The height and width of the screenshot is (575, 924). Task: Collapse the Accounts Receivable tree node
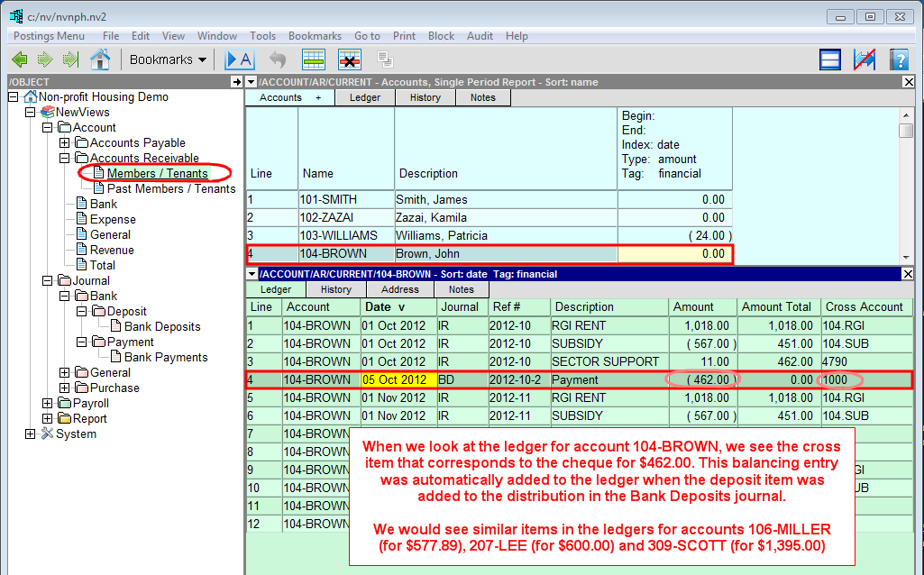[64, 159]
